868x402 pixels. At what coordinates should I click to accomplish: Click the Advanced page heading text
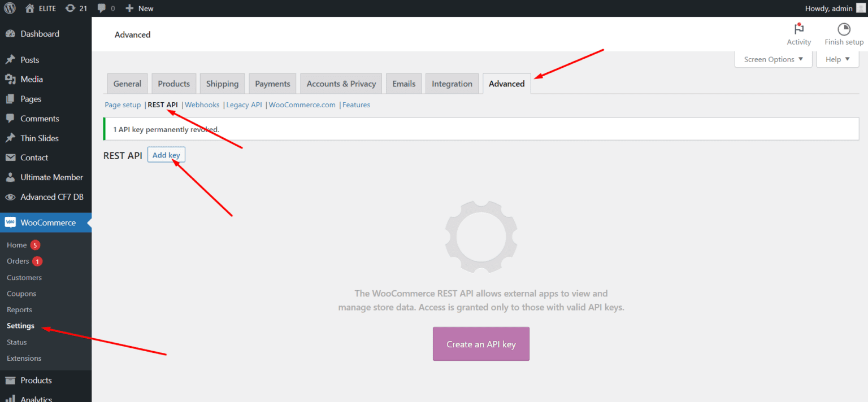click(132, 35)
